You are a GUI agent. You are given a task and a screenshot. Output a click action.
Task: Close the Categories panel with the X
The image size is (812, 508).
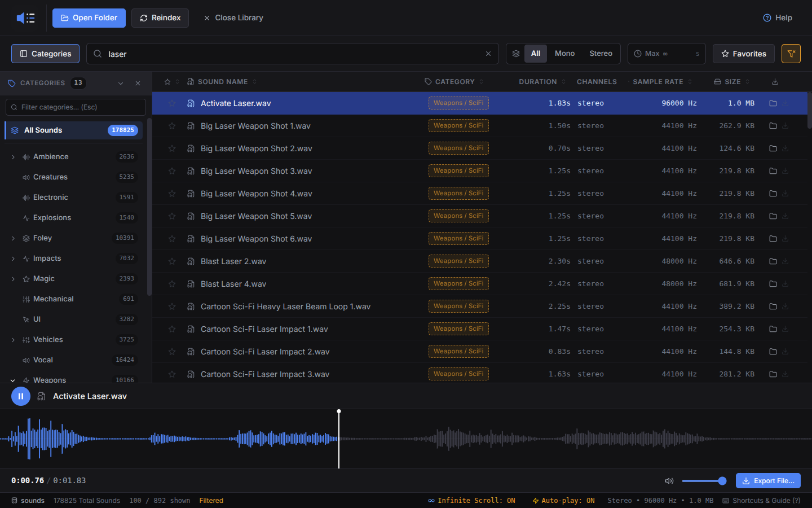point(138,83)
